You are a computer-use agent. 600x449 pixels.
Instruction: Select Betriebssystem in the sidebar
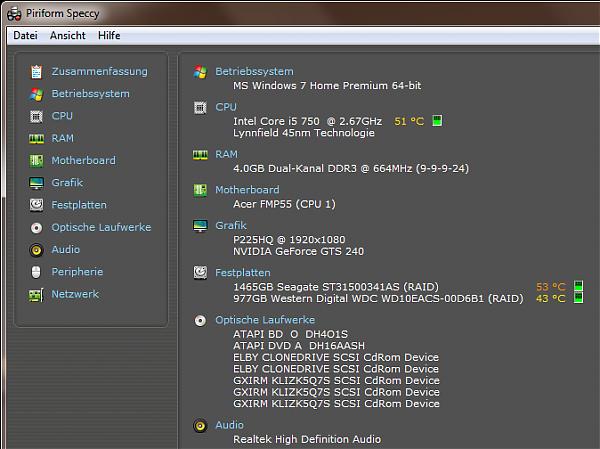point(90,94)
